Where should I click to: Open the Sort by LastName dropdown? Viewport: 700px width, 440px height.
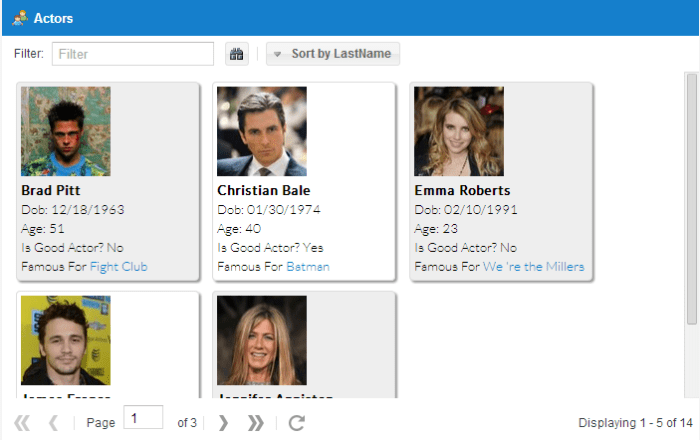[x=333, y=54]
